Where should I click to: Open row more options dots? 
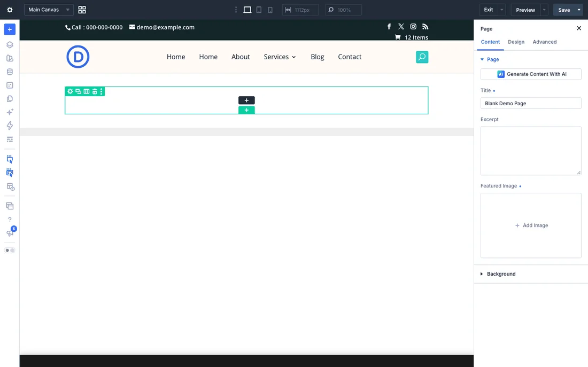(x=101, y=91)
